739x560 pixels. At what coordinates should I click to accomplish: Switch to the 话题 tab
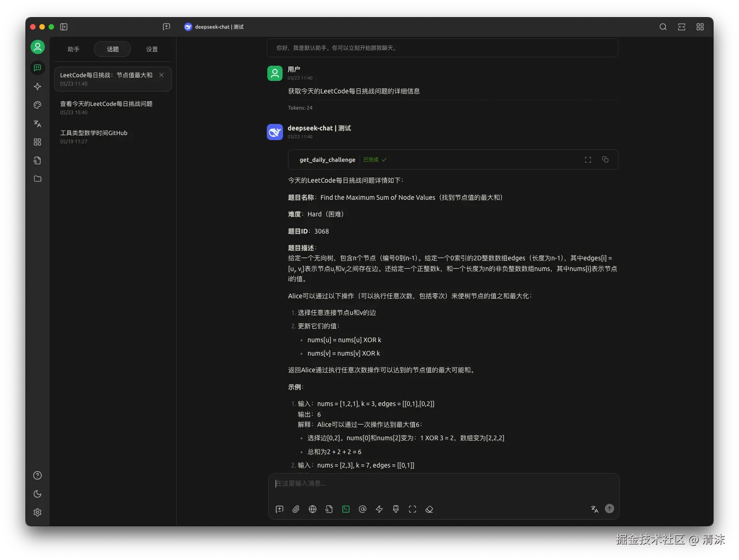point(112,49)
